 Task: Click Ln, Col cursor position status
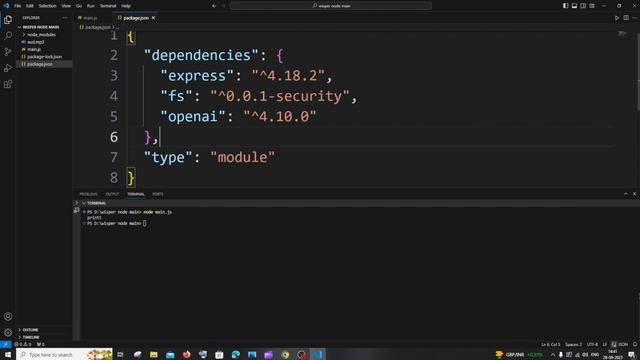[551, 344]
